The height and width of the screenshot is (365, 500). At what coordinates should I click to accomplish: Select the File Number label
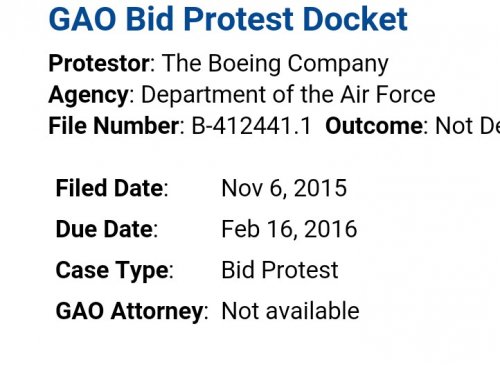coord(114,126)
